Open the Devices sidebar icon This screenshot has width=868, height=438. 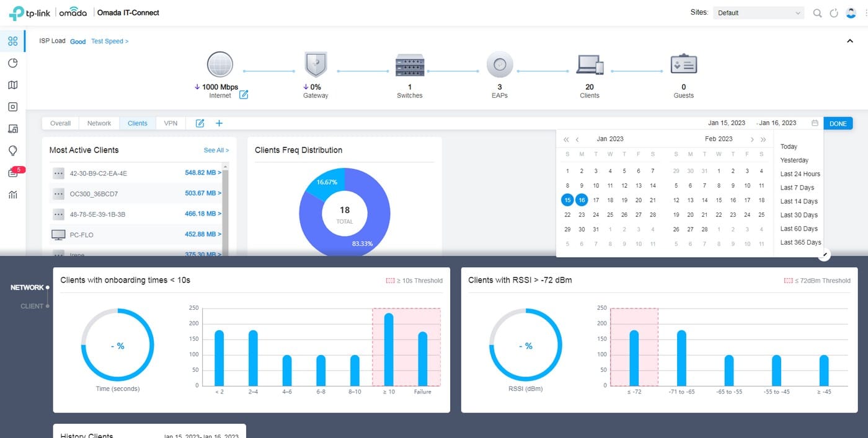tap(12, 107)
